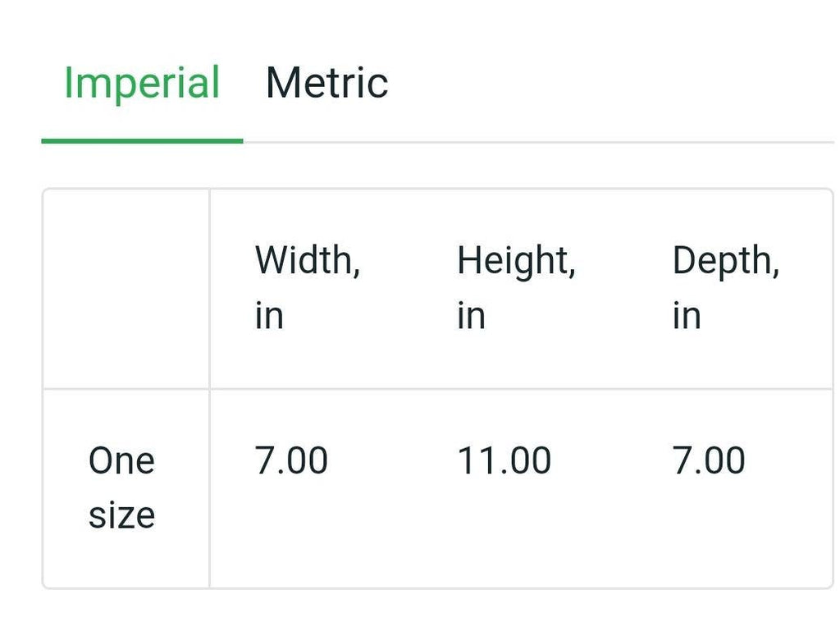Click the "in" unit below Depth
840x636 pixels.
pyautogui.click(x=687, y=316)
